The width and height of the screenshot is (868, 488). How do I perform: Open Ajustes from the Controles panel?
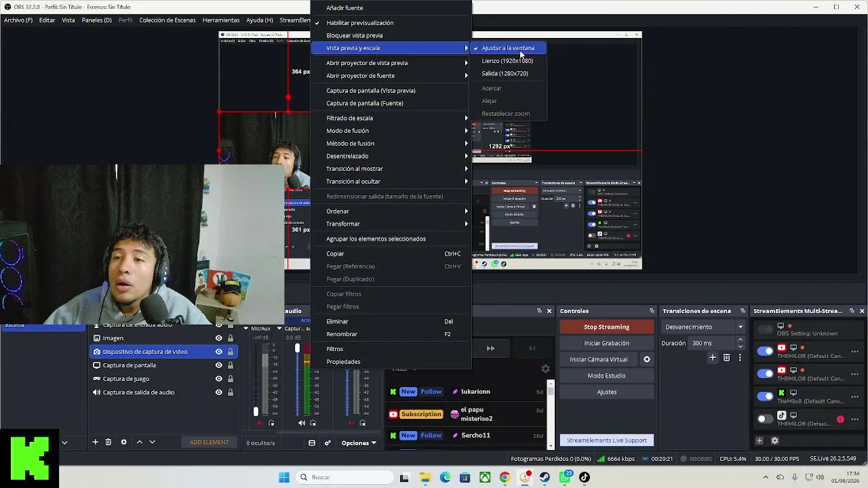click(606, 392)
